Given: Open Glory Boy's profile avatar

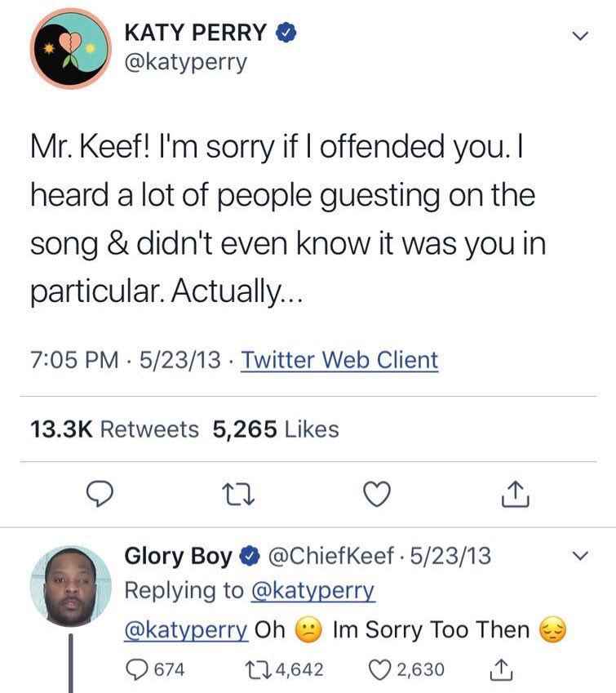Looking at the screenshot, I should coord(70,585).
